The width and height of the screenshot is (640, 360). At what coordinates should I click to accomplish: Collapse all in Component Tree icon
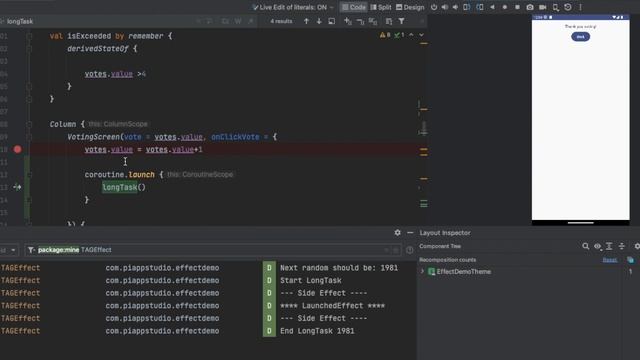tap(622, 246)
